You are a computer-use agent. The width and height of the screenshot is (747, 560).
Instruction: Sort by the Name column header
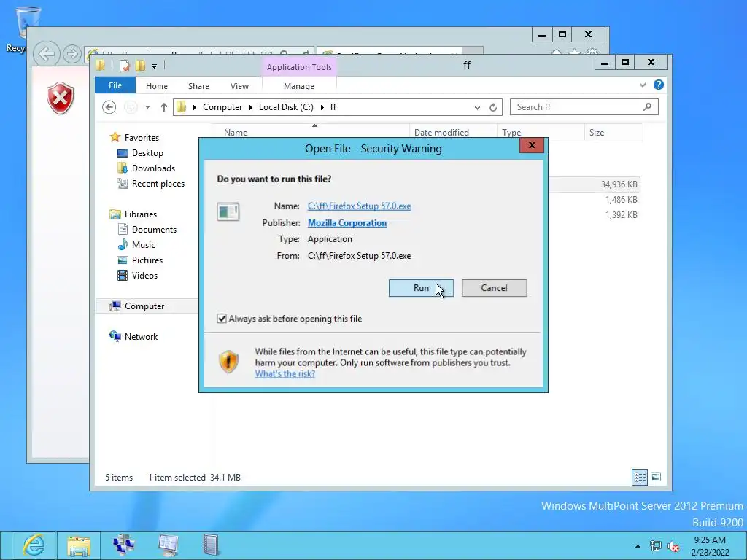coord(309,133)
